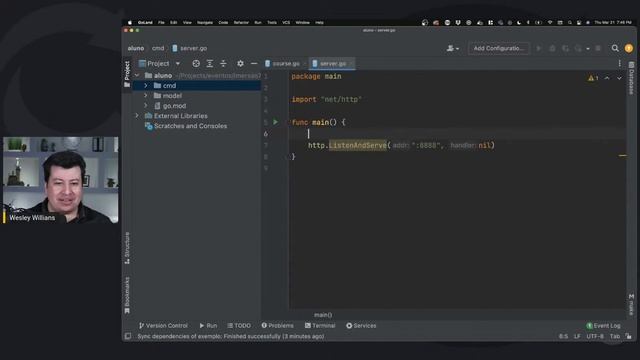640x360 pixels.
Task: Open the Tools menu
Action: pos(272,23)
